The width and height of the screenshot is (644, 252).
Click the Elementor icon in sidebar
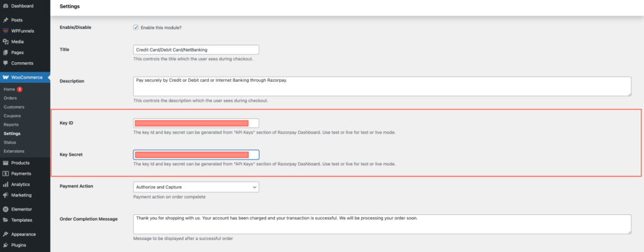pyautogui.click(x=5, y=209)
